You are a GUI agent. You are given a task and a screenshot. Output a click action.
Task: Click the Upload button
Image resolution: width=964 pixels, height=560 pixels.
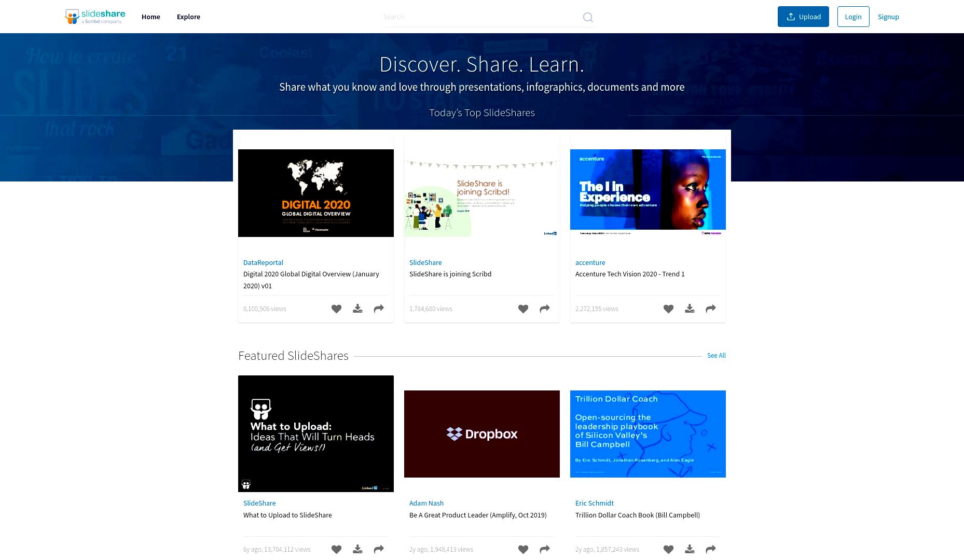pyautogui.click(x=803, y=17)
